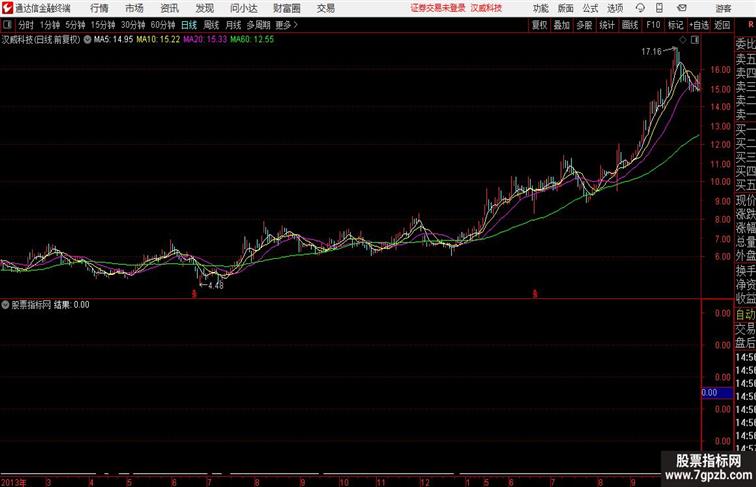Expand 更多 period options
The image size is (756, 487).
coord(287,25)
